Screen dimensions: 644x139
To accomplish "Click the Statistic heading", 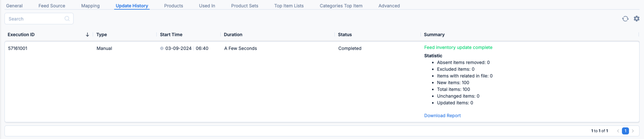I will [433, 56].
